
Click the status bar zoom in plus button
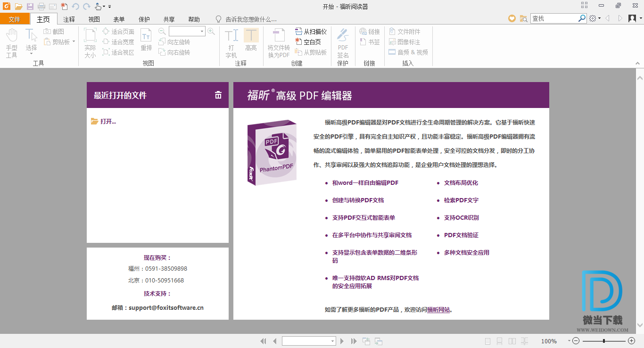(631, 341)
